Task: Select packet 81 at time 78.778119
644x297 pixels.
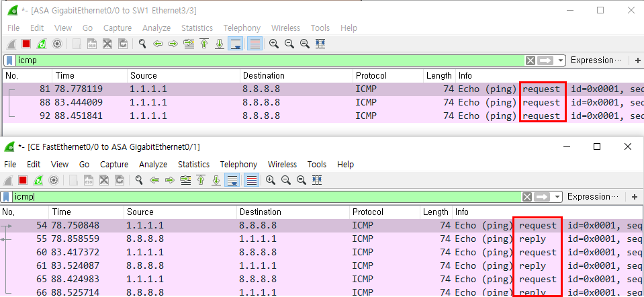Action: 323,89
